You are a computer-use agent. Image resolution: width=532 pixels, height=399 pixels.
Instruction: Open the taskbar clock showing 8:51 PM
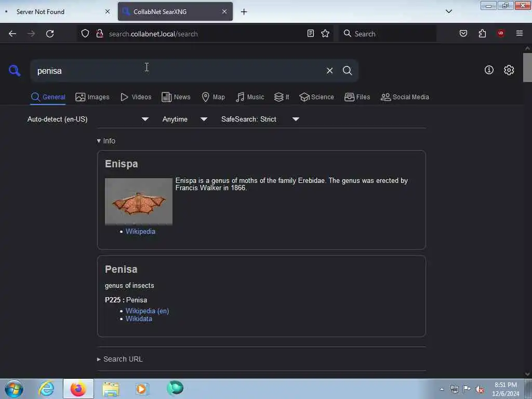click(x=506, y=389)
